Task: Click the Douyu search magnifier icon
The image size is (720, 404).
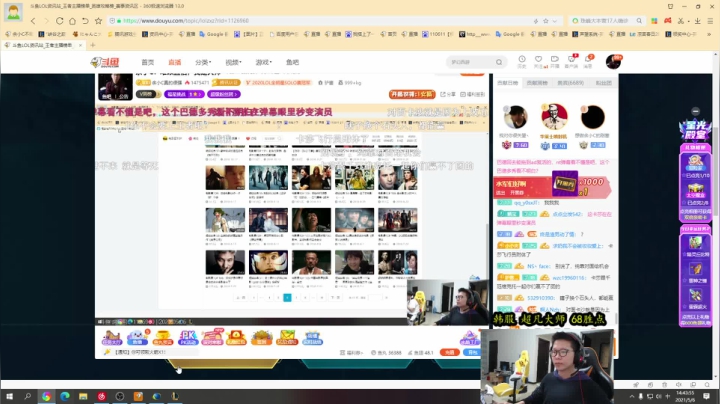Action: coord(499,62)
